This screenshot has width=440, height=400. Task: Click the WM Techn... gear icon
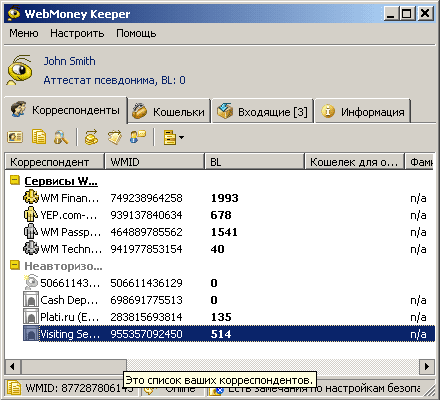(x=31, y=248)
